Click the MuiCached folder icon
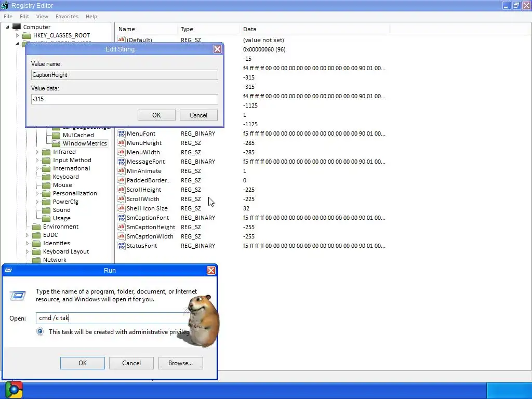 click(x=56, y=135)
